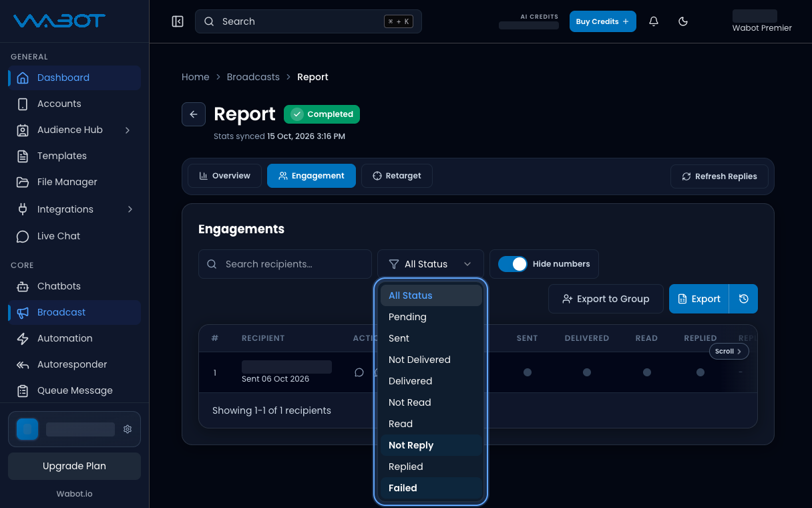This screenshot has height=508, width=812.
Task: Click the "Sent 06 Oct 2026" text
Action: coord(276,379)
